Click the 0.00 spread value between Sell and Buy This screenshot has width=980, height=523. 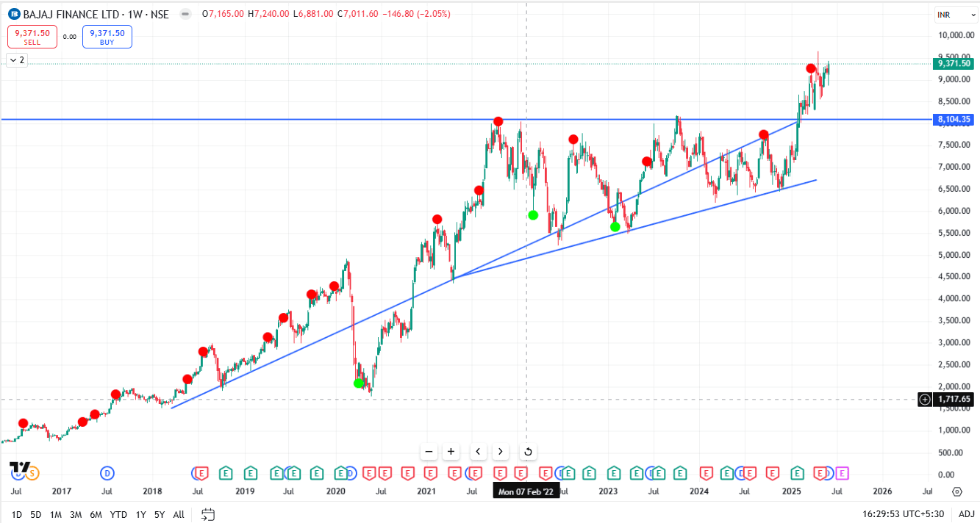click(70, 37)
